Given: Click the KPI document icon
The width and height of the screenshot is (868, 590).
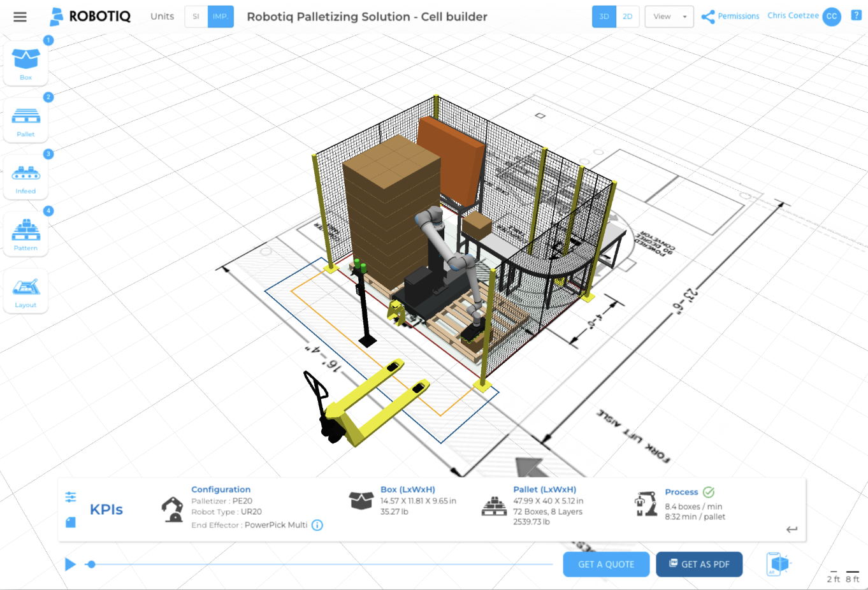Looking at the screenshot, I should (x=71, y=522).
